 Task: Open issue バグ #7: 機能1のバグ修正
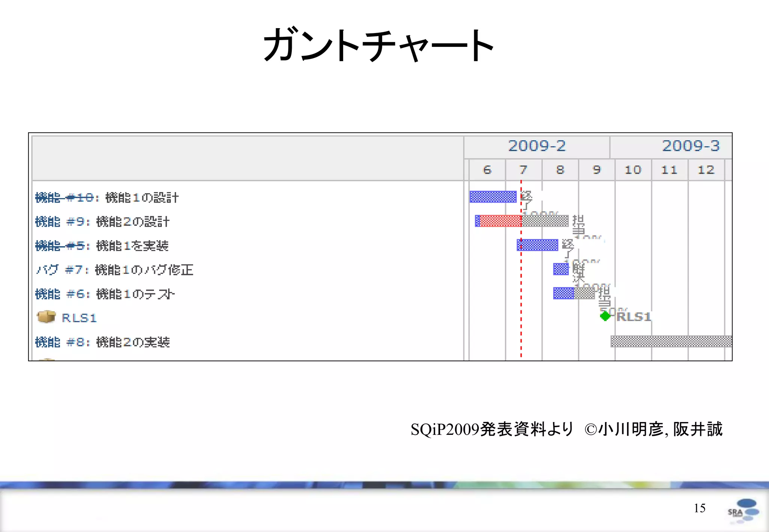(x=115, y=270)
